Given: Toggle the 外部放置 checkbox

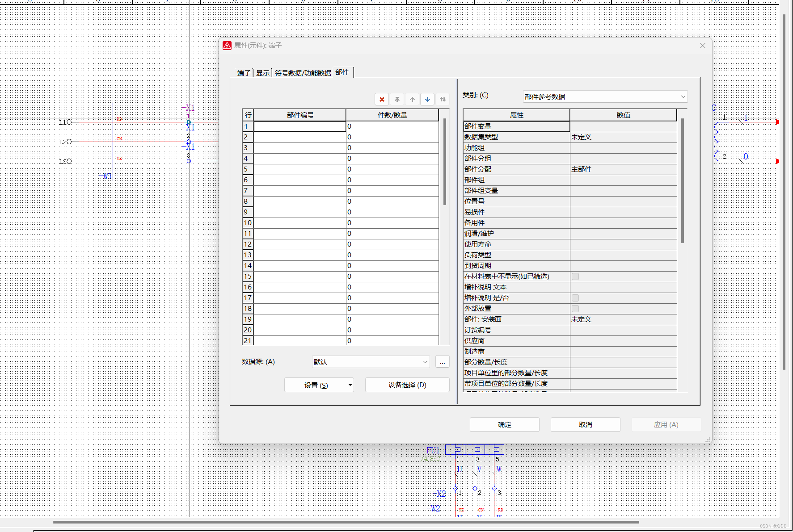Looking at the screenshot, I should [x=575, y=309].
